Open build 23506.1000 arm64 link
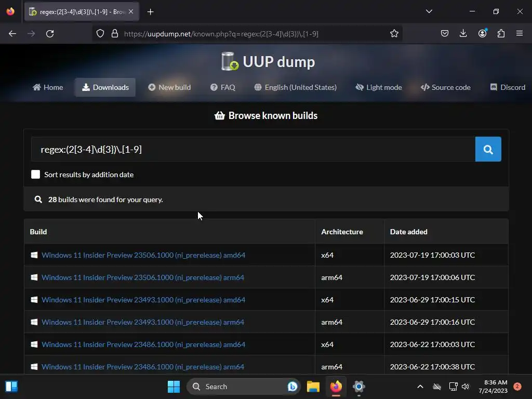The width and height of the screenshot is (532, 399). tap(142, 277)
